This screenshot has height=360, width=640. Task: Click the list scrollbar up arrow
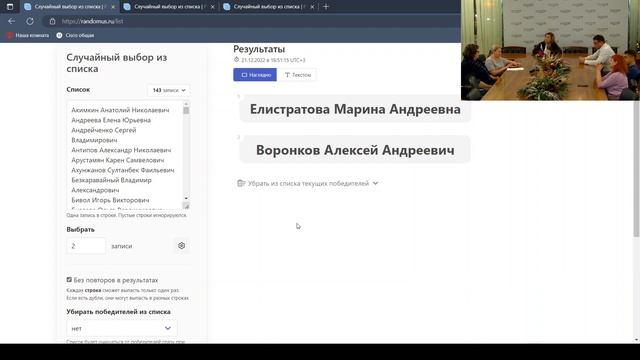(x=186, y=104)
